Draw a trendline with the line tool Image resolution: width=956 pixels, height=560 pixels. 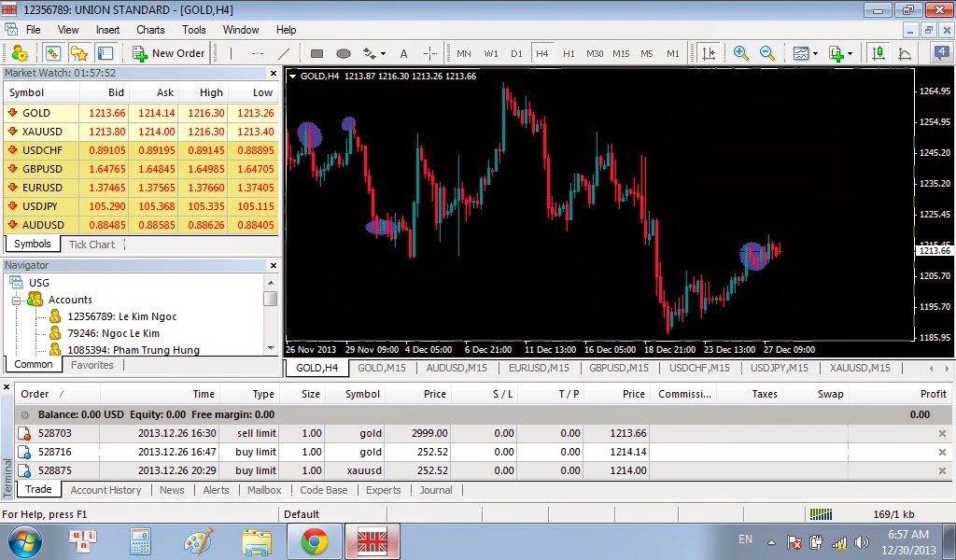click(x=285, y=53)
